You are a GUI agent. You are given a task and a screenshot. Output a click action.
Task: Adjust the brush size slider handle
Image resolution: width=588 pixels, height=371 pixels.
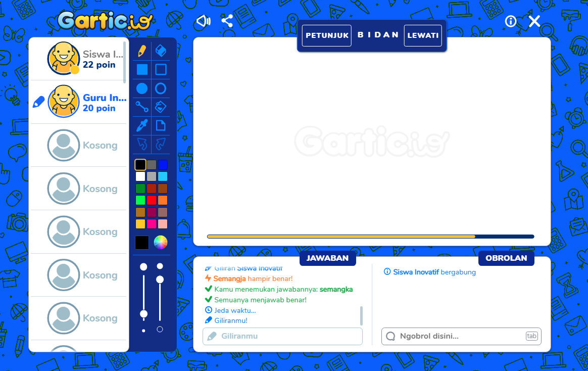[143, 313]
